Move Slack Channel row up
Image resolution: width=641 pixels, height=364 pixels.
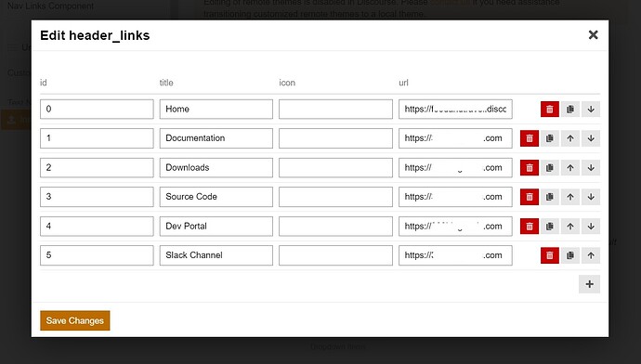[591, 255]
